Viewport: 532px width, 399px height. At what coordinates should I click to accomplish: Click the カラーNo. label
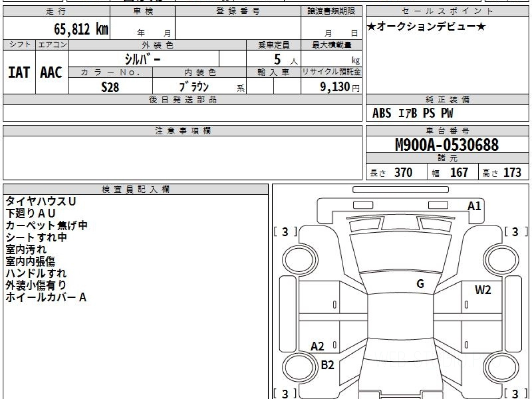coord(110,72)
